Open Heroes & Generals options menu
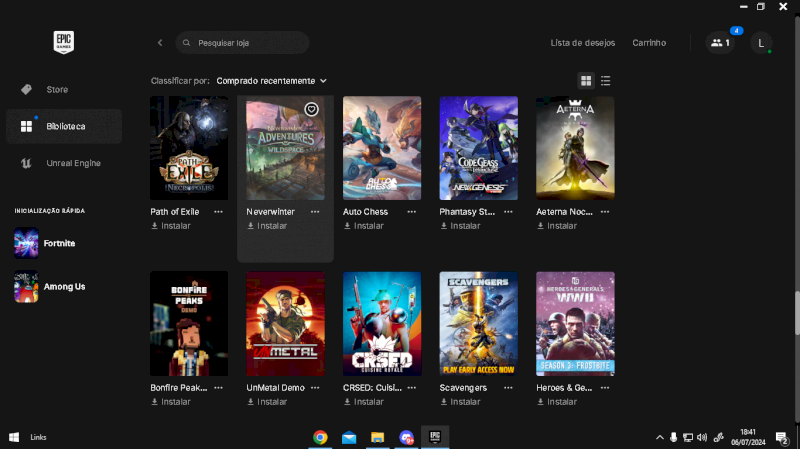The image size is (800, 449). pyautogui.click(x=605, y=388)
